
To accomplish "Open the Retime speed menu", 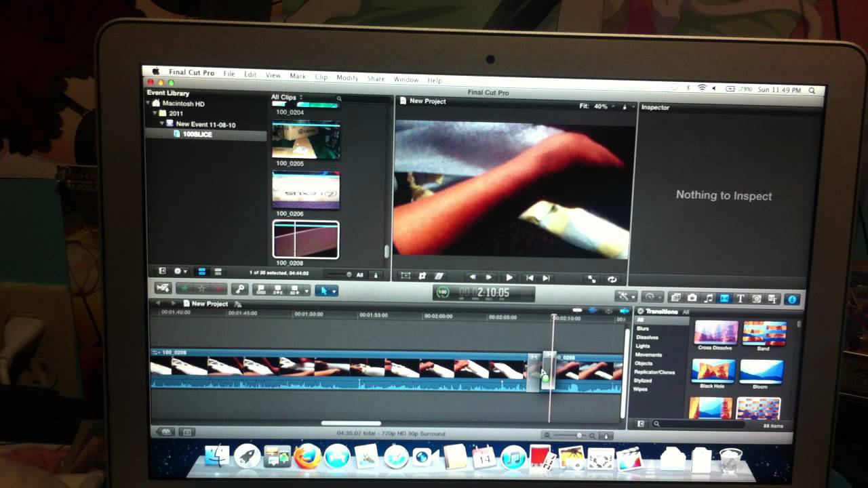I will tap(652, 297).
